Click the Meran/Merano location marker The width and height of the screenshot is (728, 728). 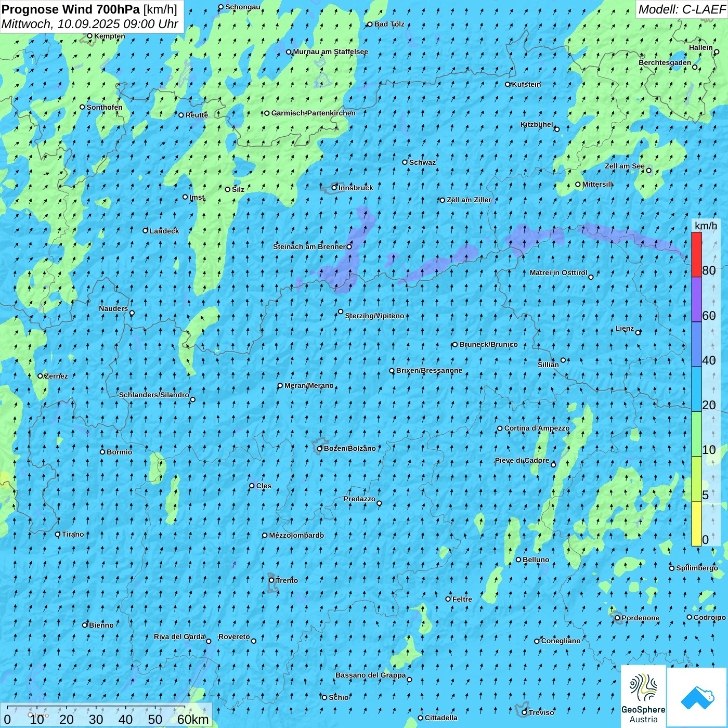280,385
